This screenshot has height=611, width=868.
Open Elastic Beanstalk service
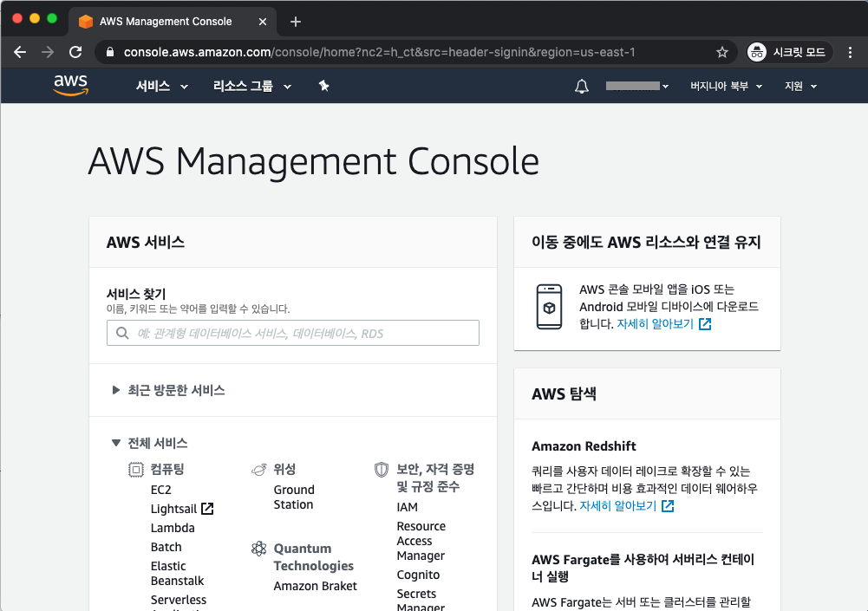pos(177,574)
